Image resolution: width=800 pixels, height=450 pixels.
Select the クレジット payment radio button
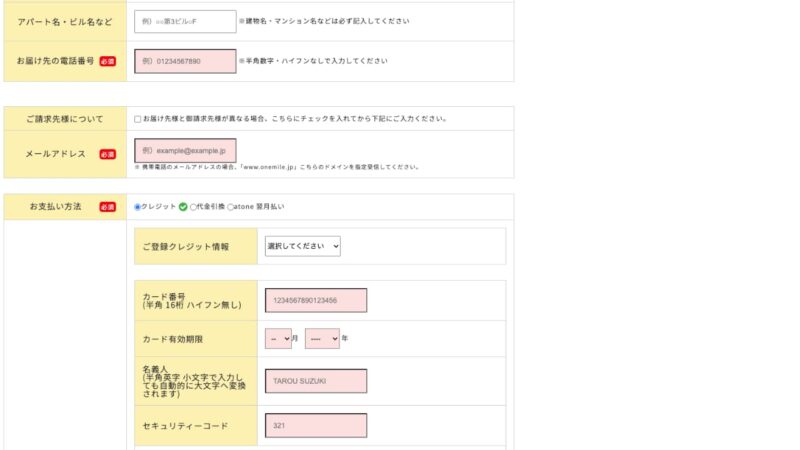(x=137, y=207)
